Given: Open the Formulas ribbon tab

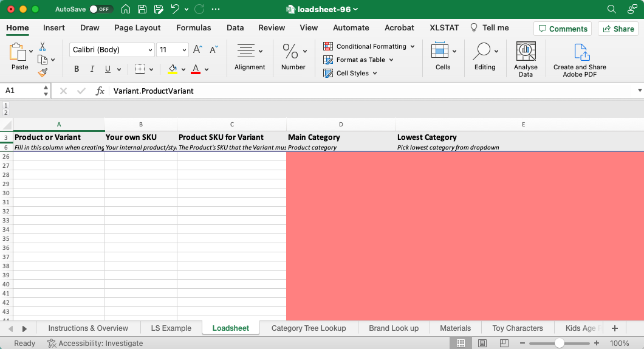Looking at the screenshot, I should [x=194, y=27].
